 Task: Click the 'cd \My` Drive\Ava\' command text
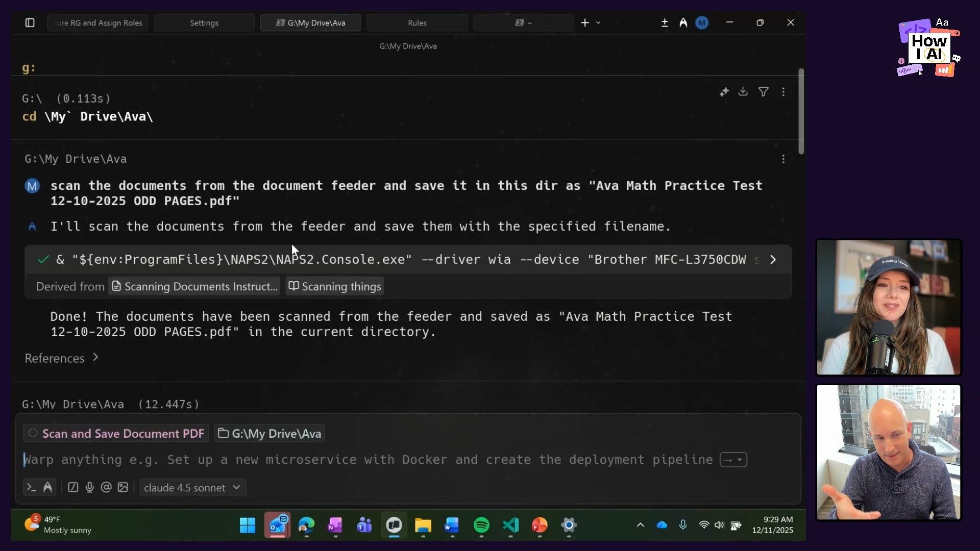pos(87,116)
